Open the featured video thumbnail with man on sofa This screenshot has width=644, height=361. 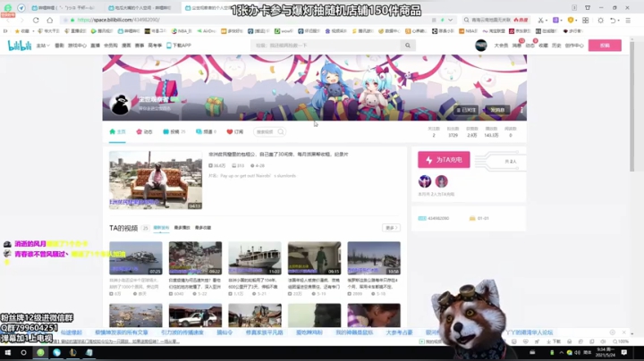156,180
